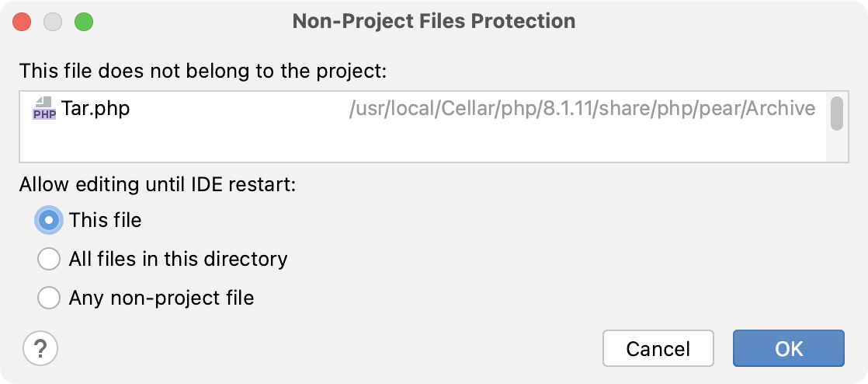Viewport: 868px width, 384px height.
Task: Click 'This file does not belong' message text
Action: click(203, 72)
